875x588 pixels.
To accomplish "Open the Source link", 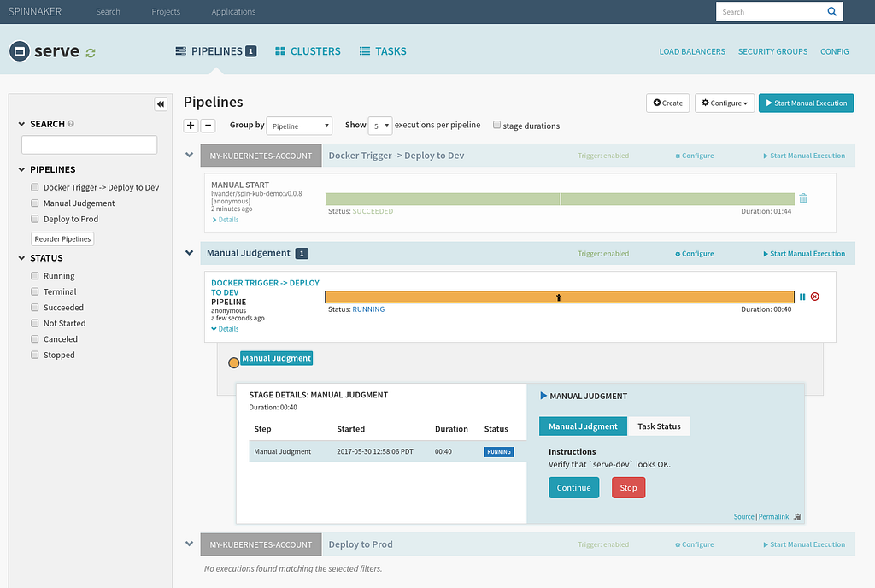I will (743, 517).
